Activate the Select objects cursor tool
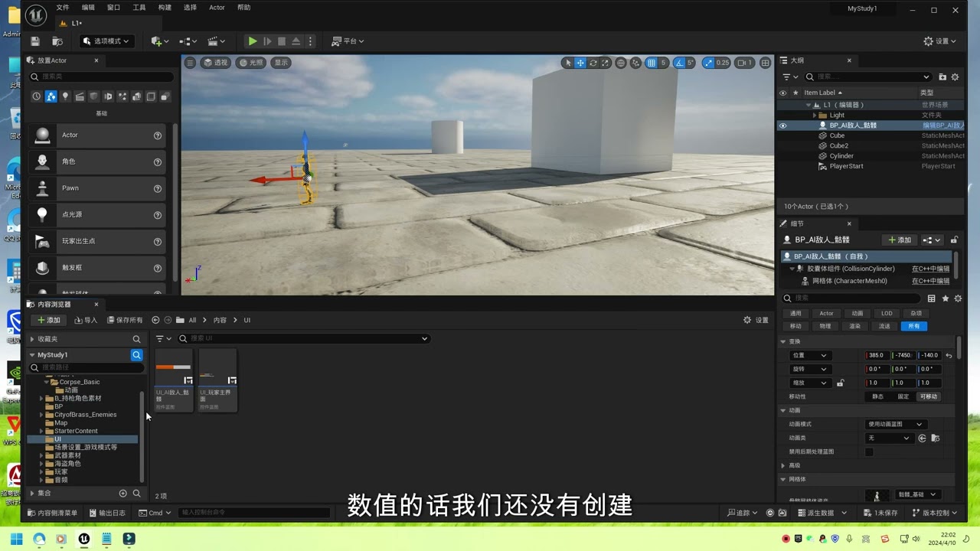This screenshot has height=551, width=980. coord(567,63)
